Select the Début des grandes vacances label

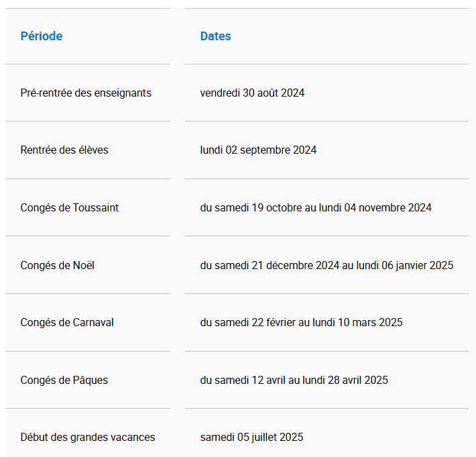pyautogui.click(x=88, y=437)
